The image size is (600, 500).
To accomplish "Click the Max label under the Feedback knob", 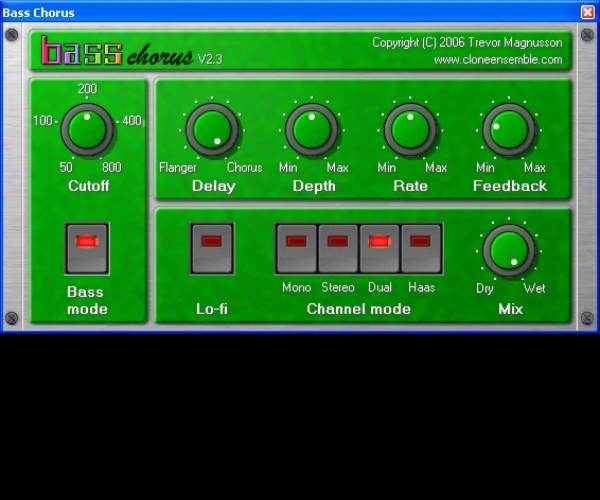I will (535, 168).
